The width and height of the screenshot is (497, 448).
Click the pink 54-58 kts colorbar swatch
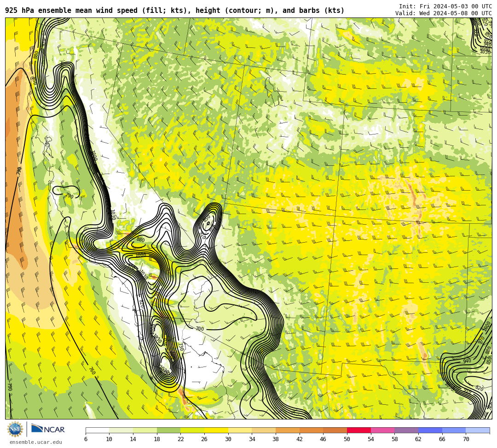(382, 430)
